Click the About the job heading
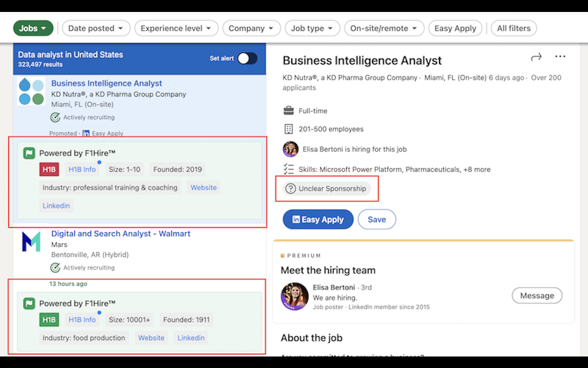The width and height of the screenshot is (588, 368). pos(311,338)
